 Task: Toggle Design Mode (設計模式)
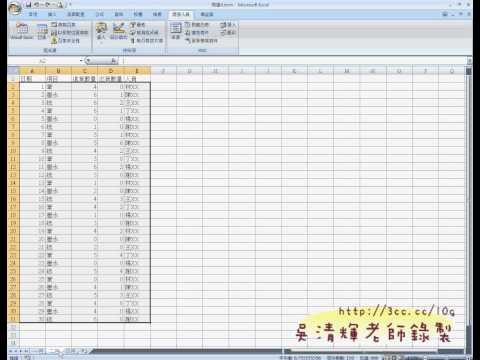119,31
